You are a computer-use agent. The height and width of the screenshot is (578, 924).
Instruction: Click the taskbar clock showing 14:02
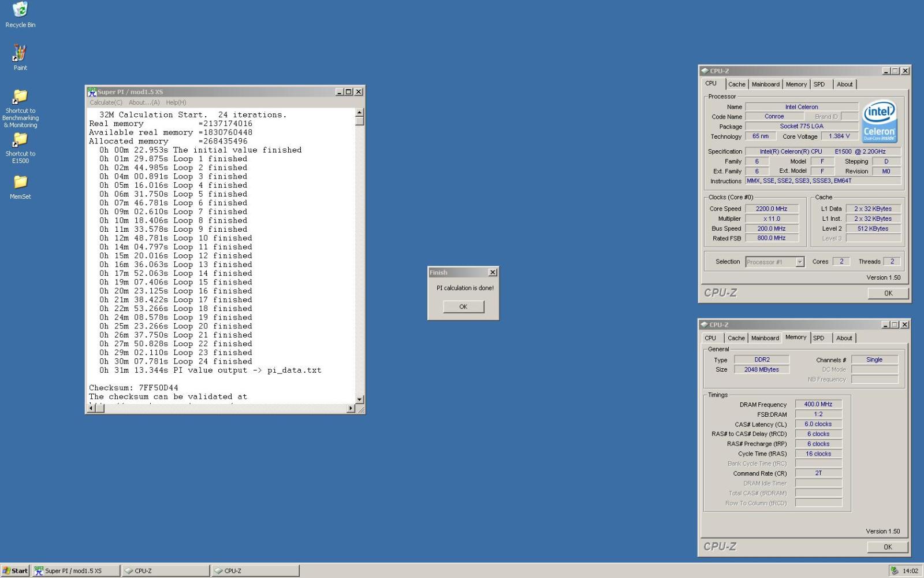pos(911,570)
